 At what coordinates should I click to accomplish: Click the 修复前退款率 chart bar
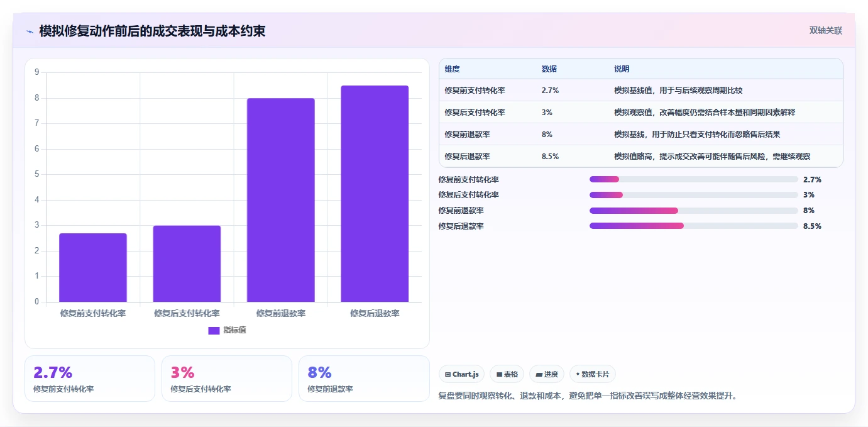coord(280,200)
